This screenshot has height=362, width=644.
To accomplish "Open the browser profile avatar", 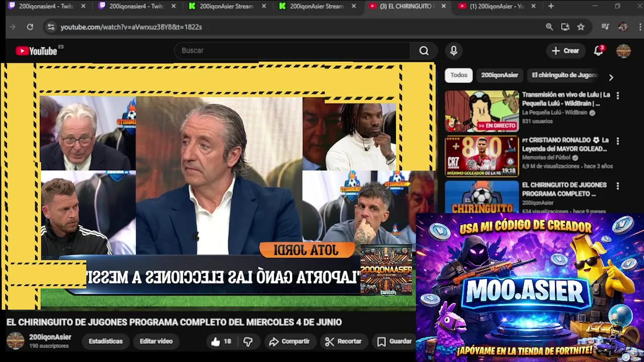I will click(623, 27).
